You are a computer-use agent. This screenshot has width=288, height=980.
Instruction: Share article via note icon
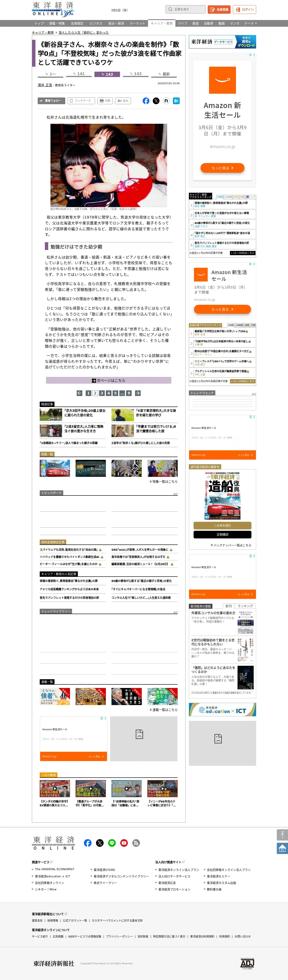tap(166, 101)
